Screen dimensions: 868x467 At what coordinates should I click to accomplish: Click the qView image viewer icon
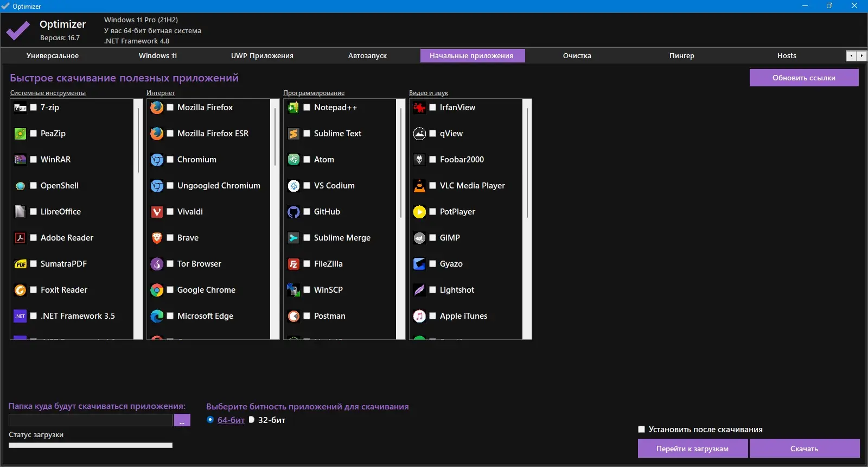click(419, 134)
